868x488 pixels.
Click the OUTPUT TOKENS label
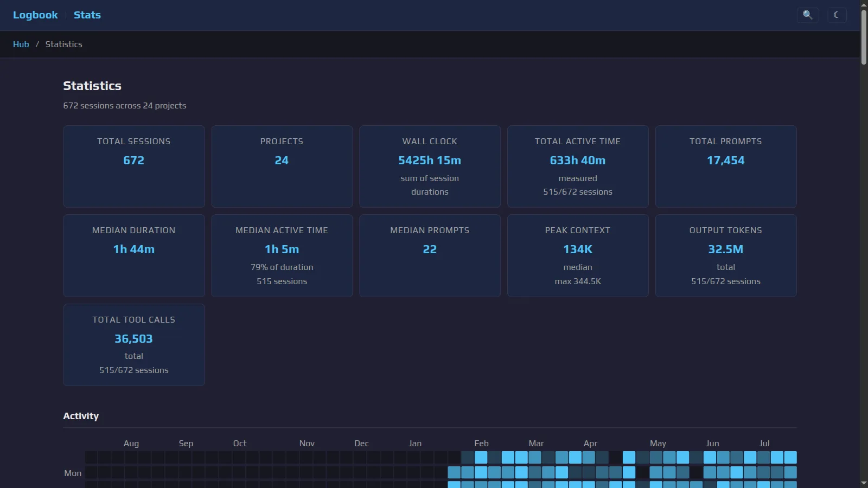coord(726,230)
